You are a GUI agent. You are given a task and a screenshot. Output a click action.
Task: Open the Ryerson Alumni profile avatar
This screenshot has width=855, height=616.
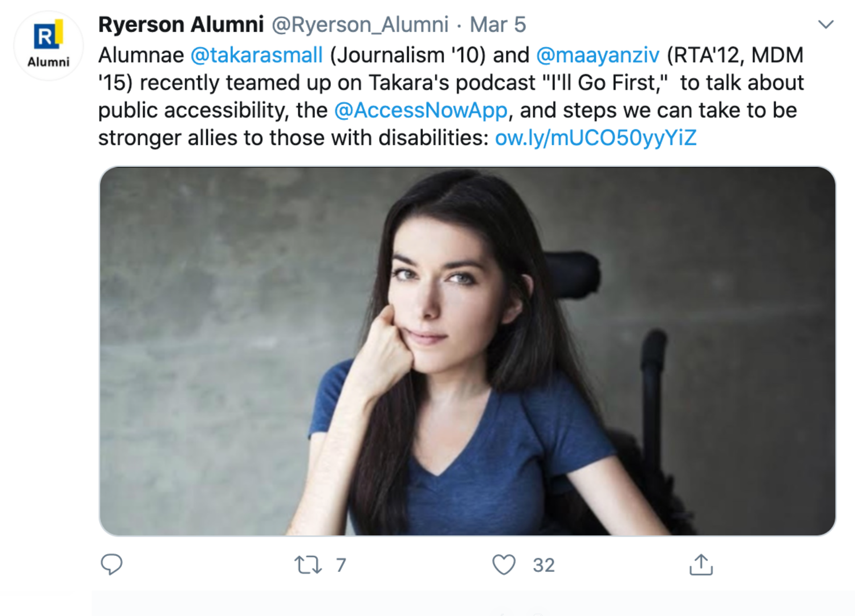click(48, 45)
